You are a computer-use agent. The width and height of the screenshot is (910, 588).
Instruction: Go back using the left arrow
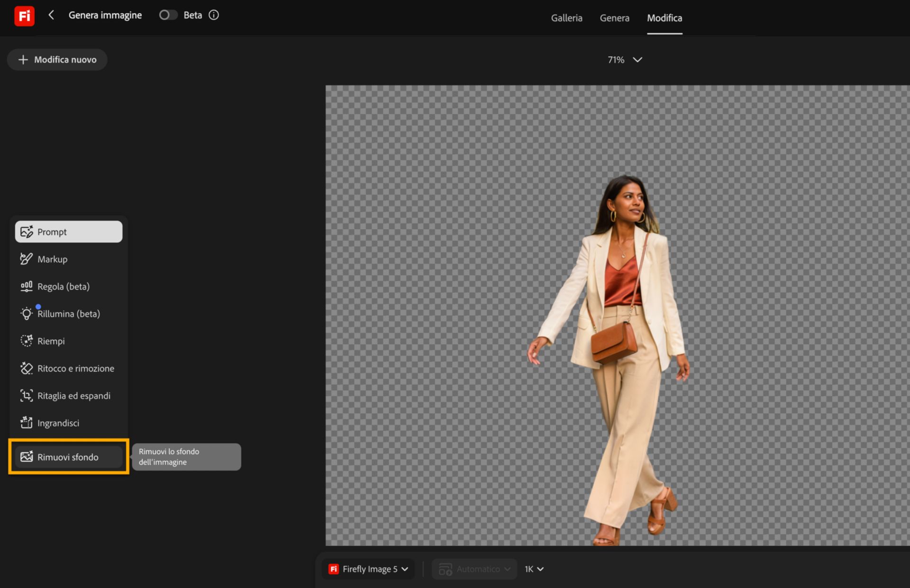(51, 15)
